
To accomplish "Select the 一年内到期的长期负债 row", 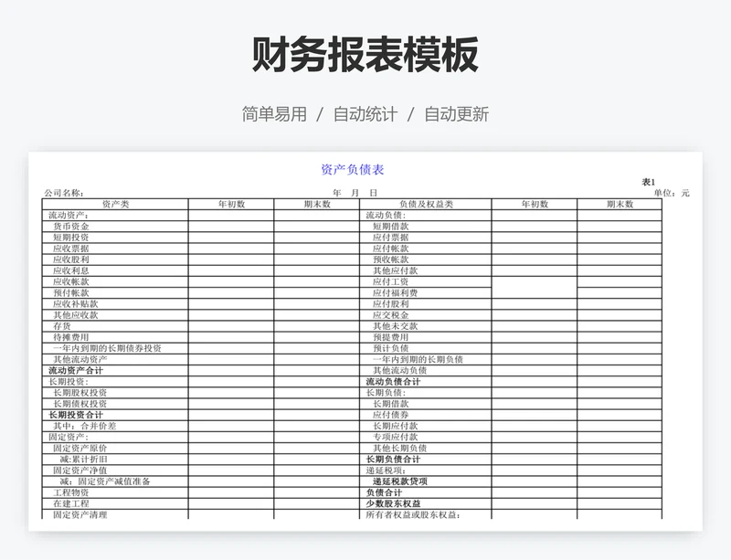I will click(x=418, y=360).
